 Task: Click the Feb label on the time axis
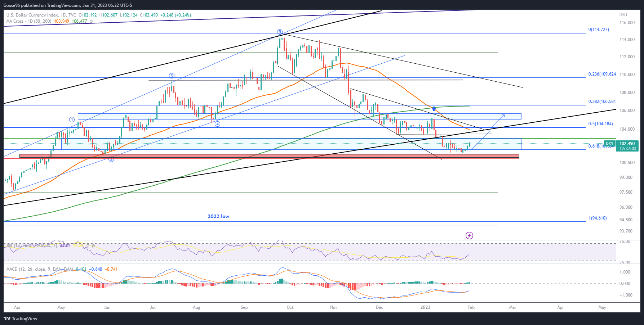(x=471, y=307)
